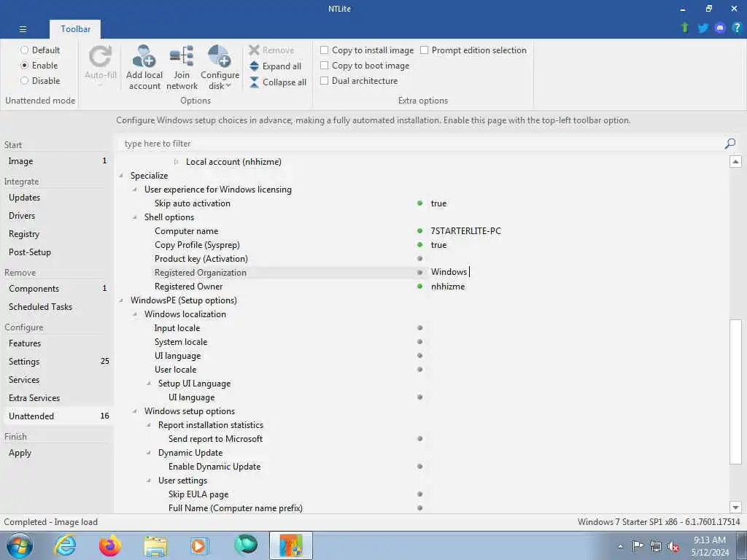Open the Help question mark icon

[x=737, y=28]
